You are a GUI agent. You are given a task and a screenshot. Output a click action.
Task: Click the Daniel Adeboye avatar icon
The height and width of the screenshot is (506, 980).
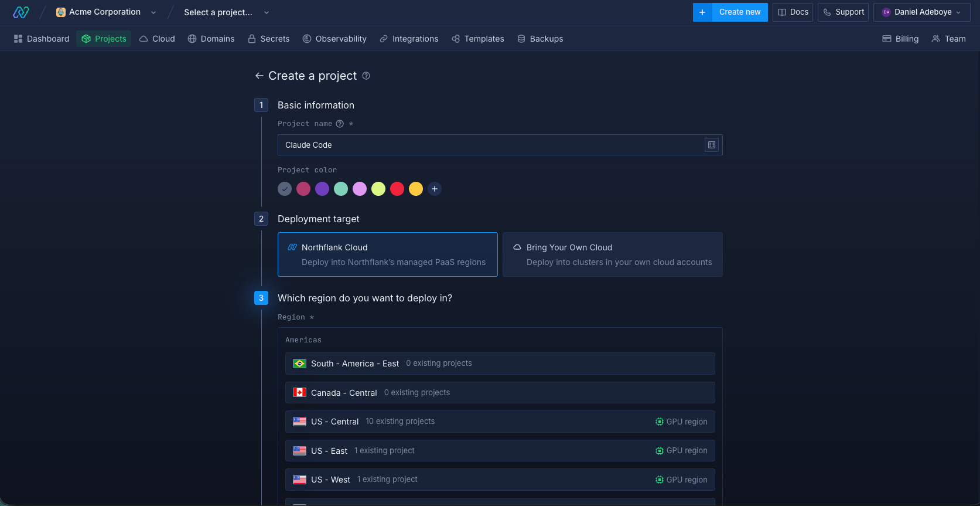(886, 12)
